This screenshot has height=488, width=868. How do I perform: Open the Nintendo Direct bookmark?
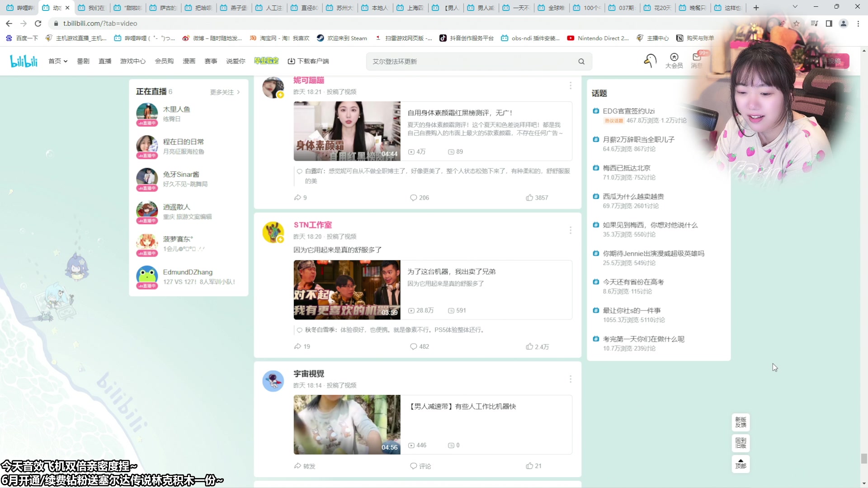point(598,38)
